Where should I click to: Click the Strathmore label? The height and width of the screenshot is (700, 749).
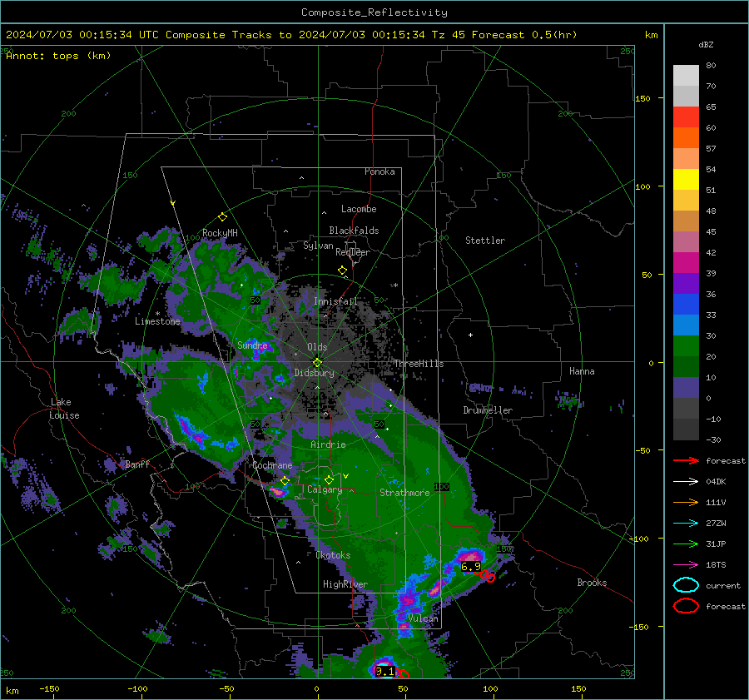pos(404,493)
